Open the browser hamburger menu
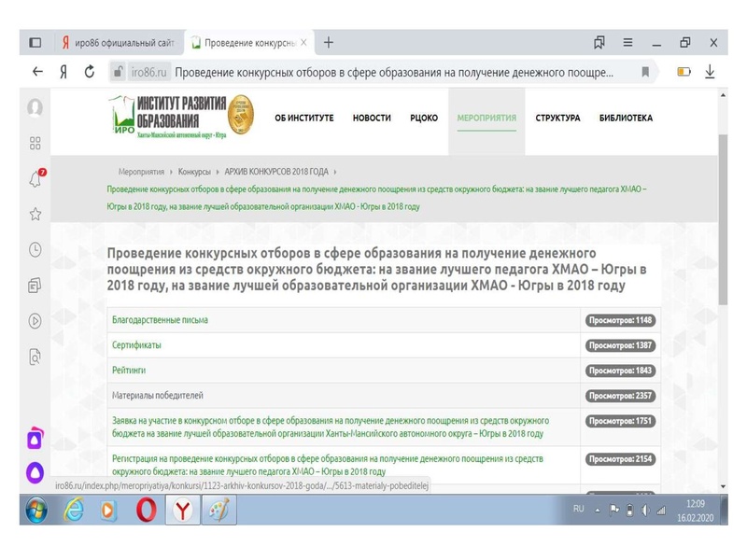Screen dimensions: 747x560 (627, 42)
